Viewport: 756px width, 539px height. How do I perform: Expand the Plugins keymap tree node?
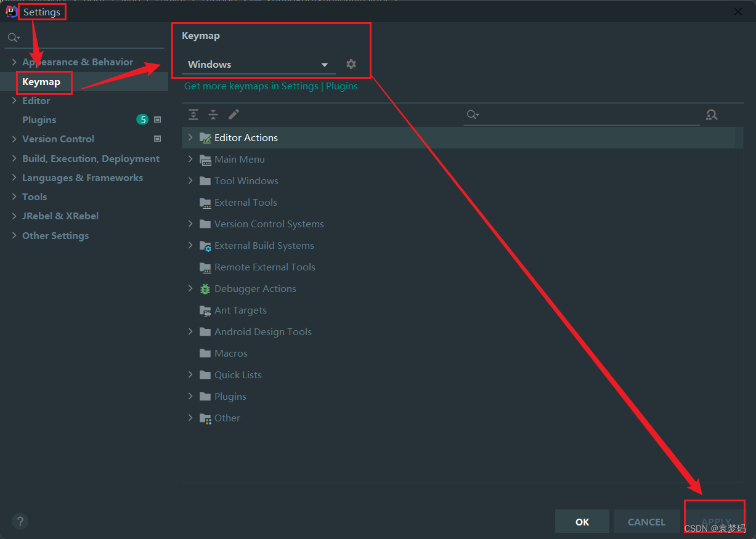coord(190,396)
